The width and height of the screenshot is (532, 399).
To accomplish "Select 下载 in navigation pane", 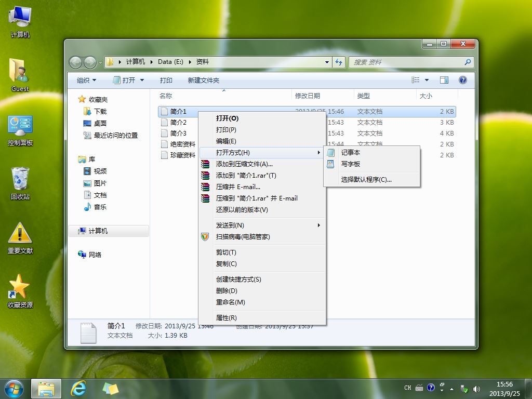I will tap(95, 111).
